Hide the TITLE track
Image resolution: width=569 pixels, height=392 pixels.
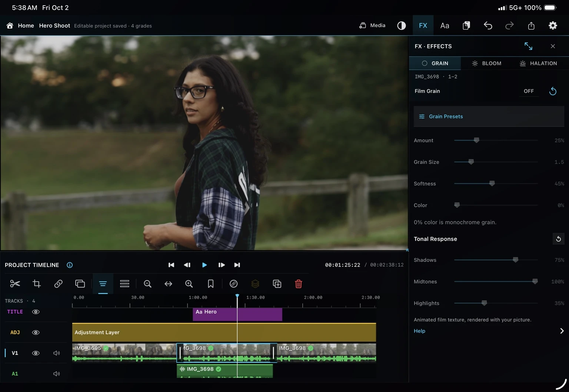36,312
